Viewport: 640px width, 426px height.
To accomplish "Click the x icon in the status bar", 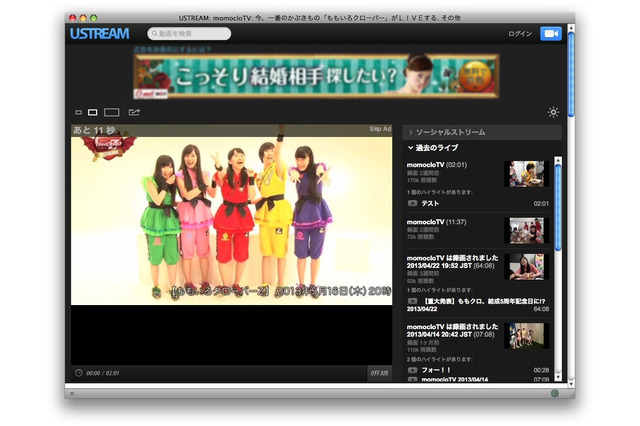I will click(72, 394).
